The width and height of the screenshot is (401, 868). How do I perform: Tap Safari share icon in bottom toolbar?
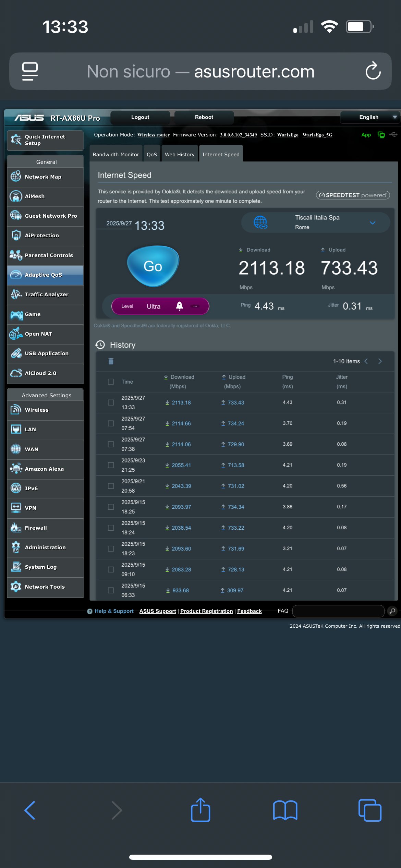(200, 810)
